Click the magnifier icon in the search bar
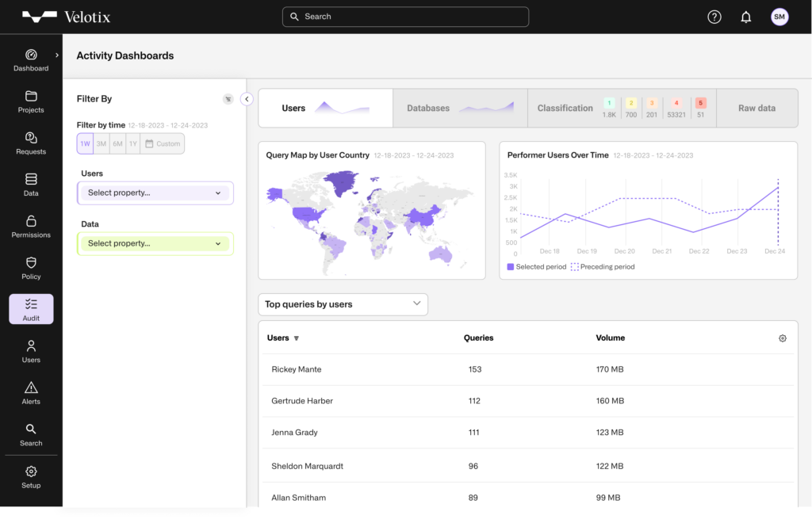This screenshot has width=812, height=519. pos(294,17)
